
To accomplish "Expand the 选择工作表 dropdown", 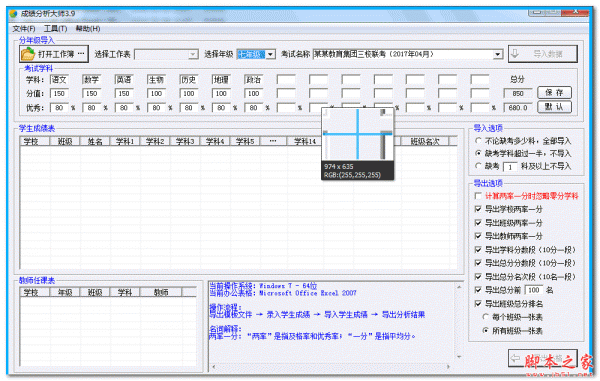I will pos(193,55).
